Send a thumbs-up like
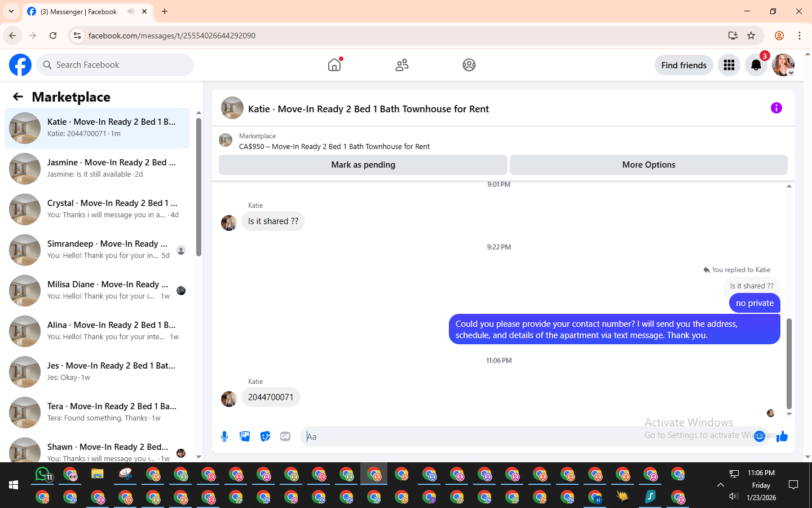Screen dimensions: 812x508 click(x=782, y=436)
